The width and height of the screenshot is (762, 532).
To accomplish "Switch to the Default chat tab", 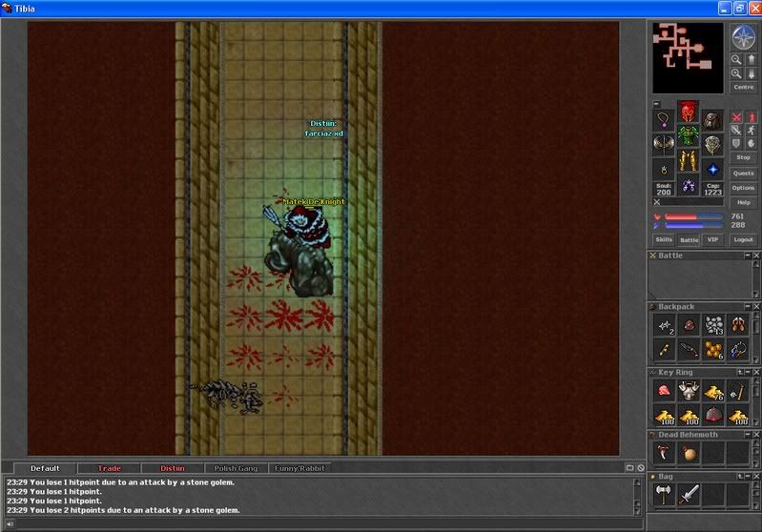I will click(x=45, y=468).
